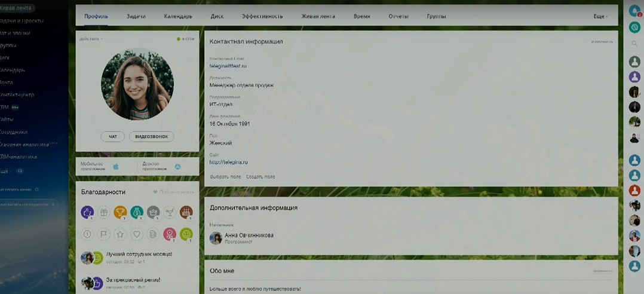Click the Apple mobile app icon
The width and height of the screenshot is (644, 294).
(116, 166)
